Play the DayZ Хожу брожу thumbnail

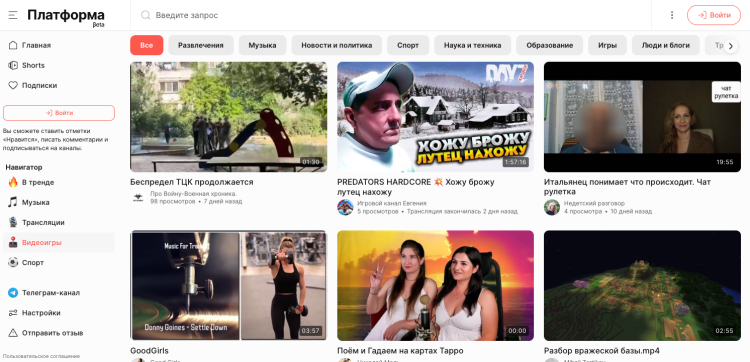pyautogui.click(x=435, y=117)
